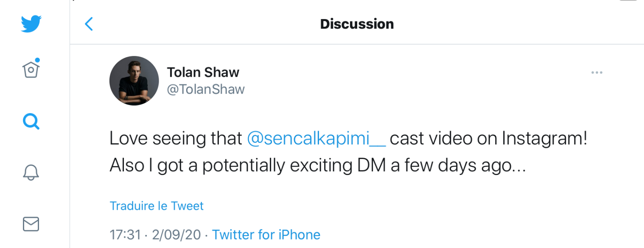Open the @sencalkapimi__ mention
The image size is (644, 248).
tap(316, 139)
